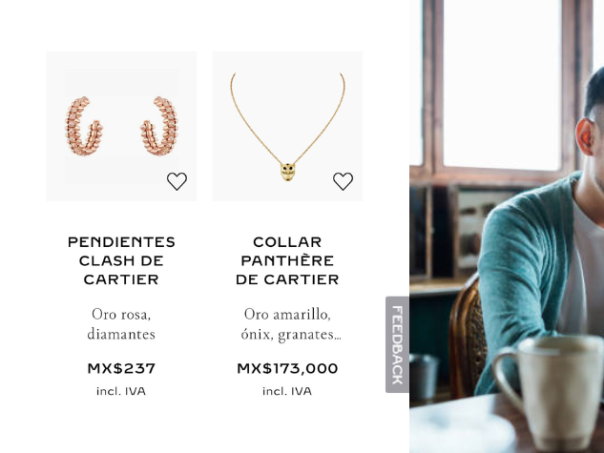The width and height of the screenshot is (604, 453).
Task: Add Clash de Cartier earrings to wishlist
Action: [x=177, y=181]
